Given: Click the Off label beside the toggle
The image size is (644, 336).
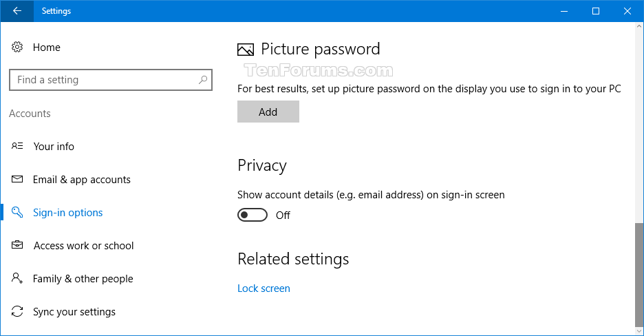Looking at the screenshot, I should [283, 216].
